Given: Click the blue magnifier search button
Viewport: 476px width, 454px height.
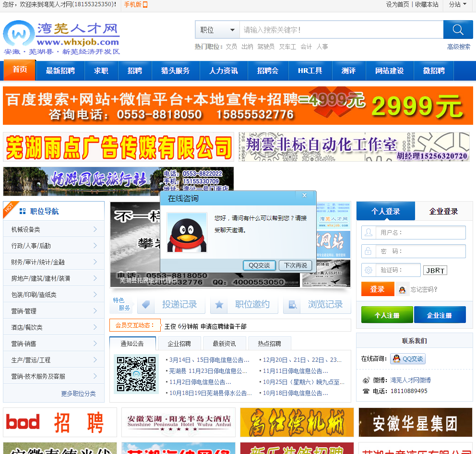Looking at the screenshot, I should [458, 30].
